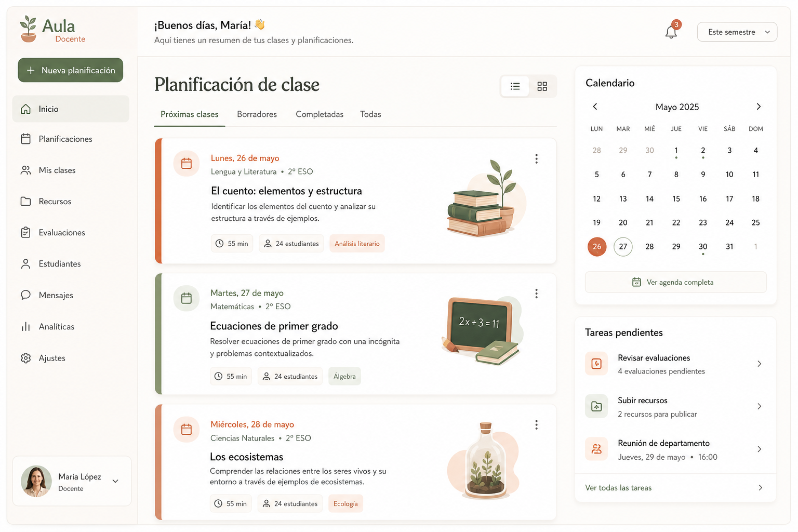Click the Álgebra tag

(x=344, y=376)
